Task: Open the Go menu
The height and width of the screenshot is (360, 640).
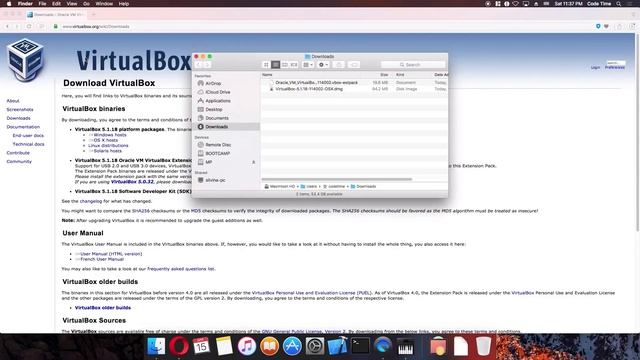Action: (86, 4)
